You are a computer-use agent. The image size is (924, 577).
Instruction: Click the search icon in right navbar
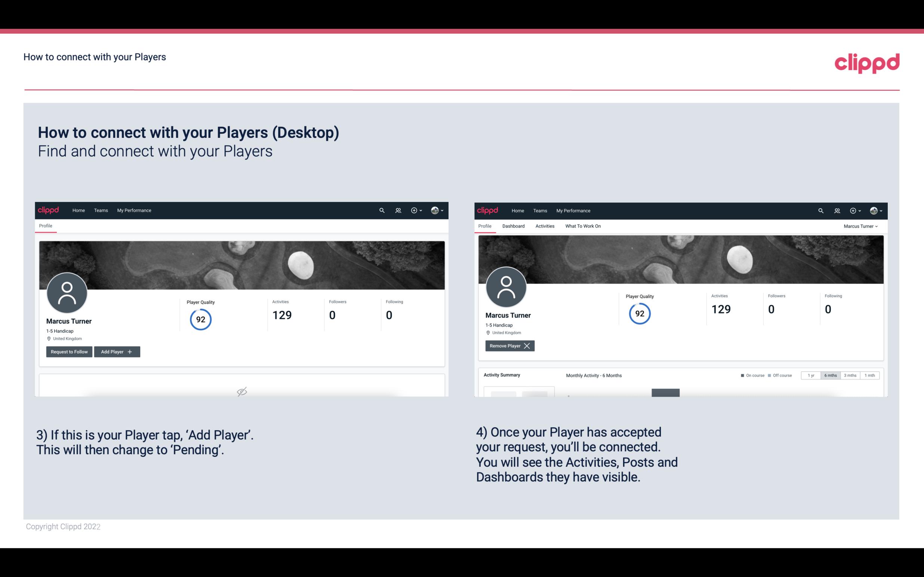(820, 210)
